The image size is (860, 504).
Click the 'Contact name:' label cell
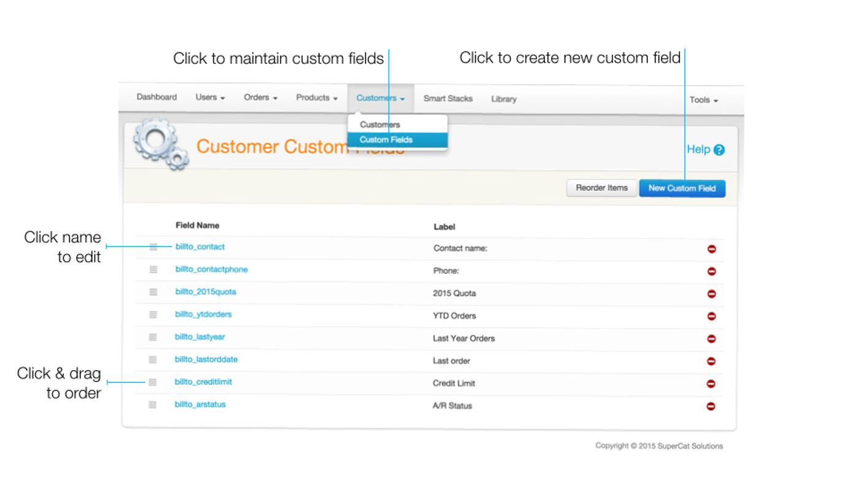[460, 249]
